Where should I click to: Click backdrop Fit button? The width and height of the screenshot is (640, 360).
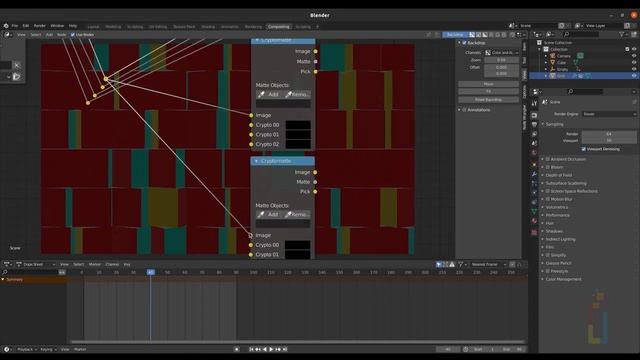[x=489, y=91]
